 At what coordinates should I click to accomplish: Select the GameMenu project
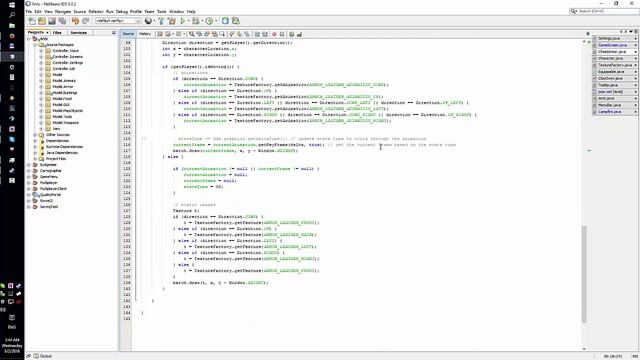click(x=49, y=177)
